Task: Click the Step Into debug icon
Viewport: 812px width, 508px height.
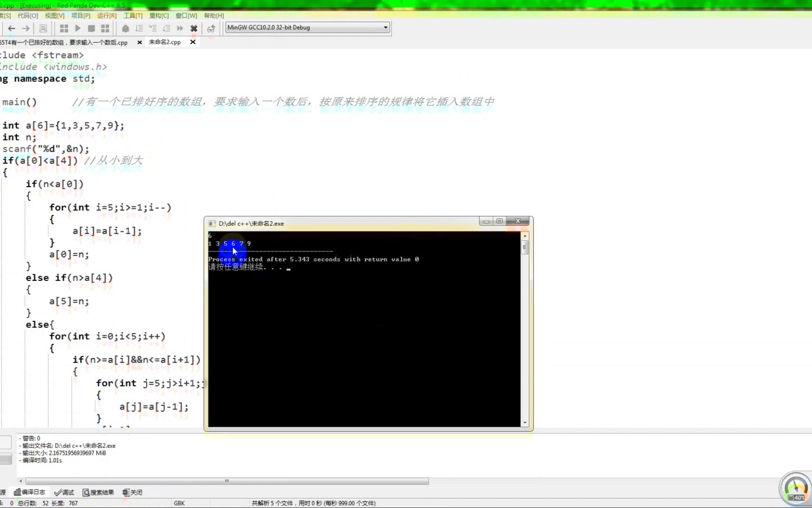Action: [153, 28]
